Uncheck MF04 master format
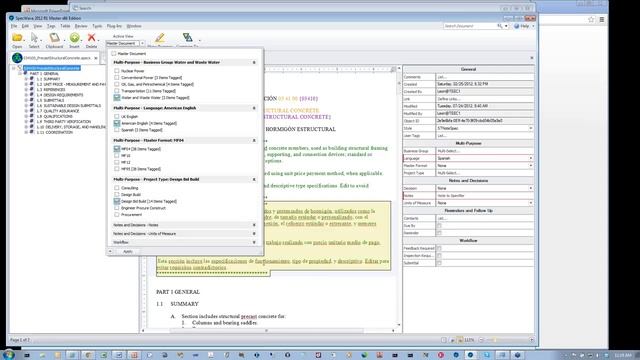 click(x=117, y=149)
